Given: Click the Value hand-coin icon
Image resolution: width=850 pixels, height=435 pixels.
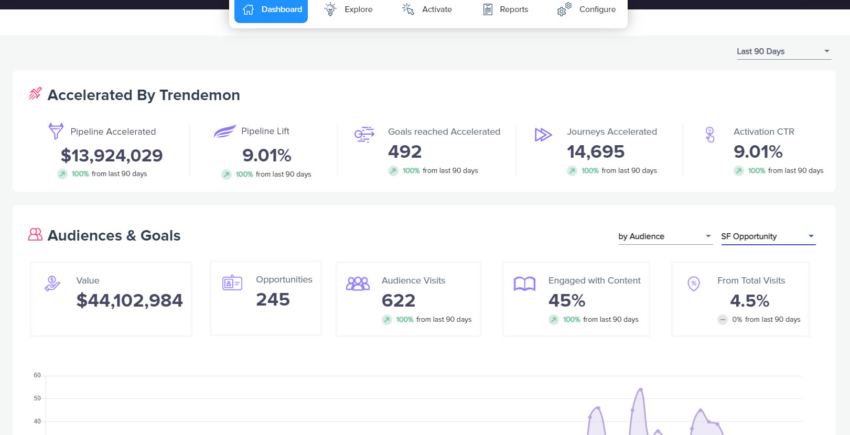Looking at the screenshot, I should (53, 284).
